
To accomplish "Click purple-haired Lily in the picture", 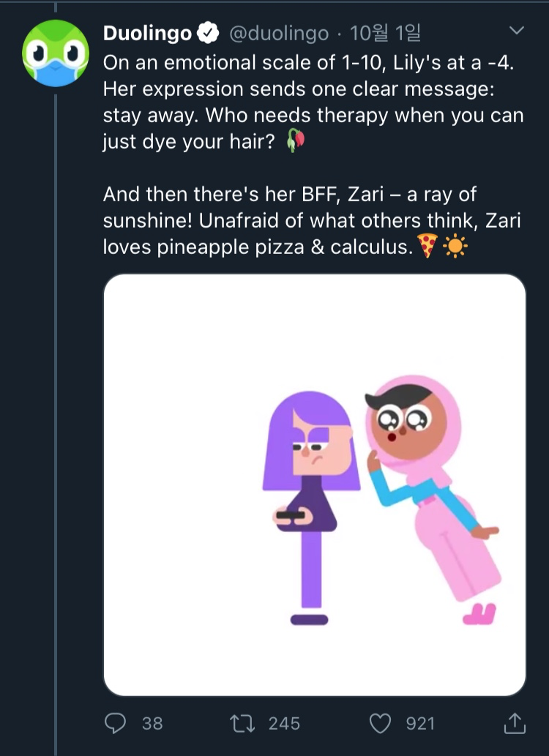I will pos(311,508).
